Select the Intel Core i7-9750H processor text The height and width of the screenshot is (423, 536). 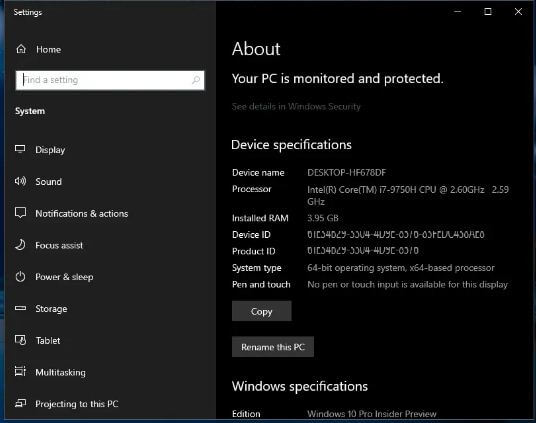tap(408, 195)
